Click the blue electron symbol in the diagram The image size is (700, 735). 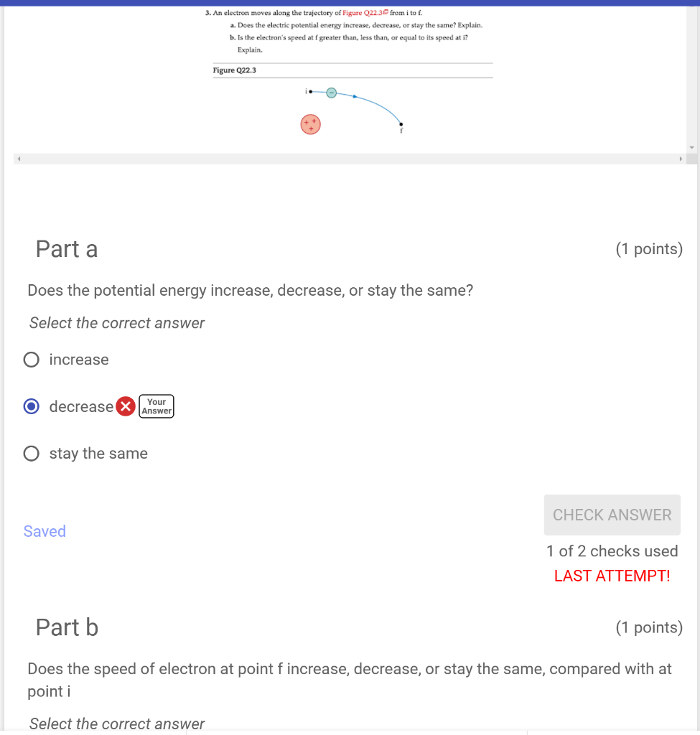[331, 92]
